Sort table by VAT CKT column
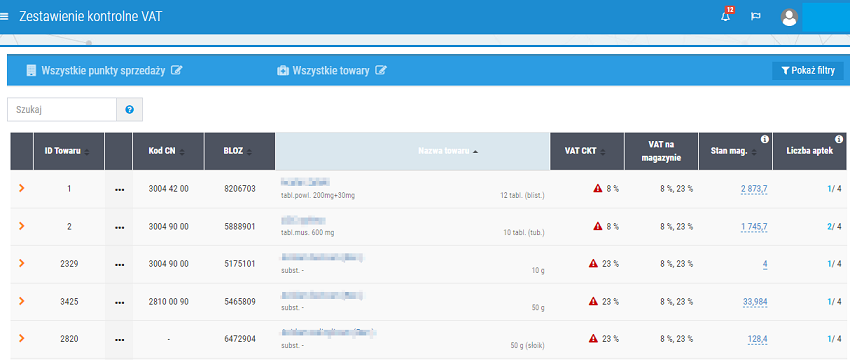The height and width of the screenshot is (360, 850). (587, 151)
